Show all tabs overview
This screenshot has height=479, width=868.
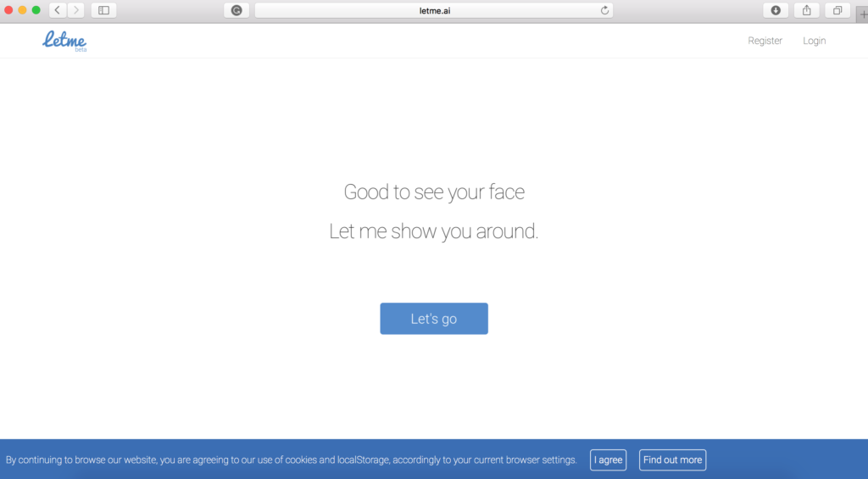point(837,10)
